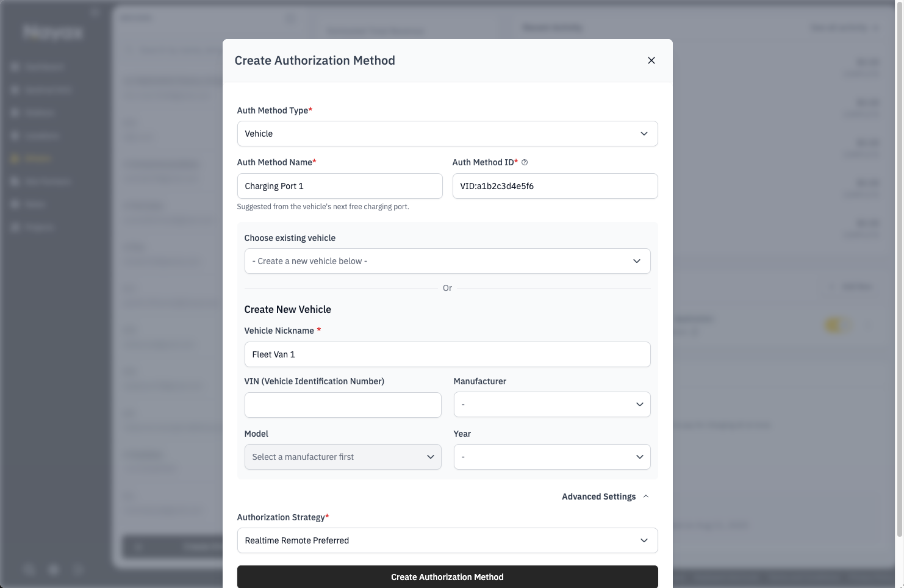Collapse the Advanced Settings section

[x=605, y=497]
